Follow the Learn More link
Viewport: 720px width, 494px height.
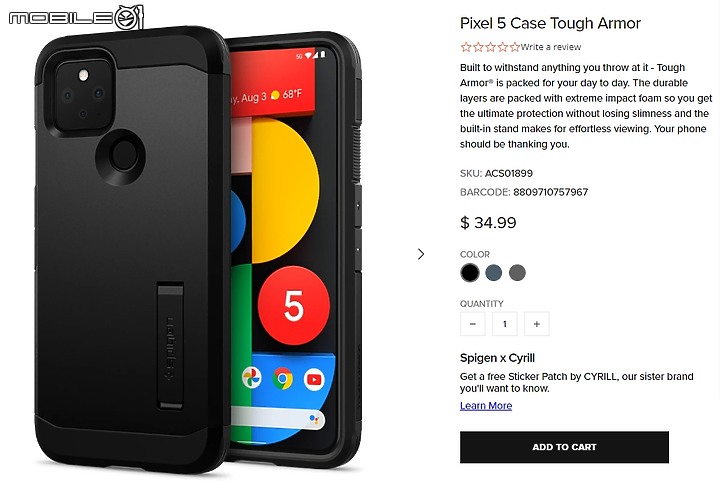point(486,406)
